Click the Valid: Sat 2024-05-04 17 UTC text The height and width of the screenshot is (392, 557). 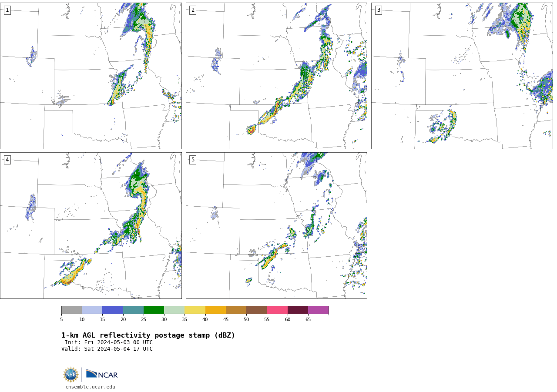pos(107,349)
